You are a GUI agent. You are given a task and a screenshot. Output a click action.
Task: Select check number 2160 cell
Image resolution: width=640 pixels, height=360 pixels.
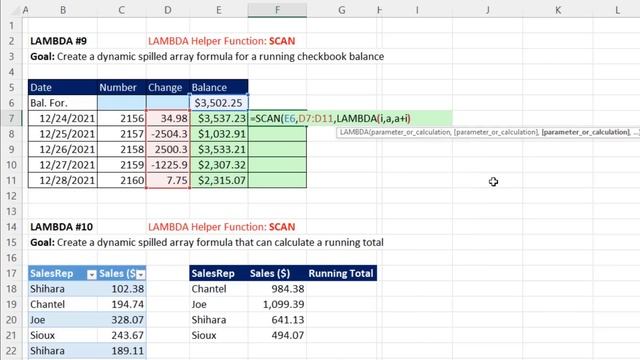pyautogui.click(x=122, y=180)
